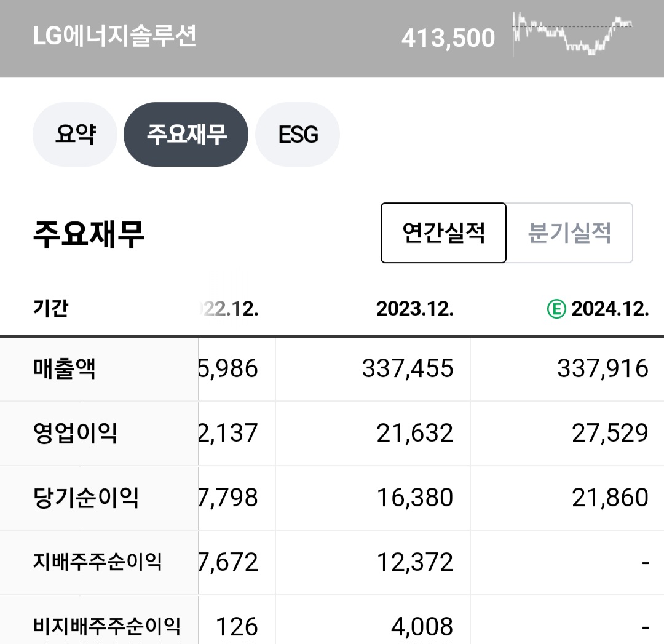Click the 2,137 value in 2022 column
The image size is (664, 644).
(x=229, y=433)
